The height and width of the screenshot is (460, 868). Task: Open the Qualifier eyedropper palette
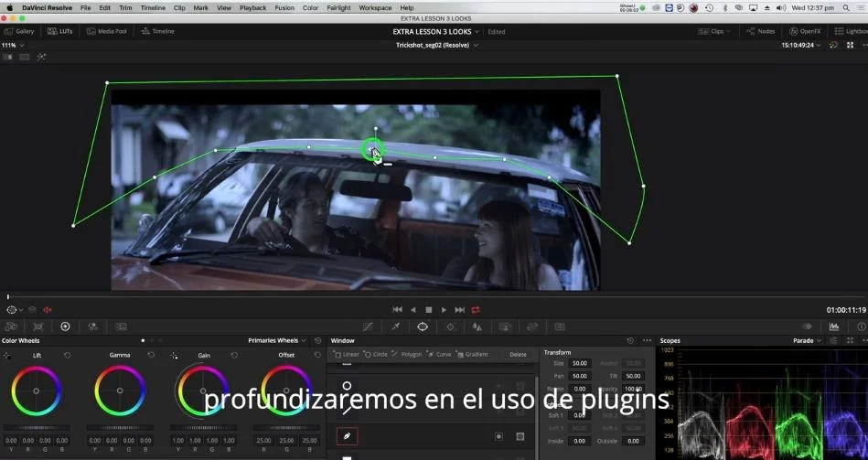tap(395, 326)
